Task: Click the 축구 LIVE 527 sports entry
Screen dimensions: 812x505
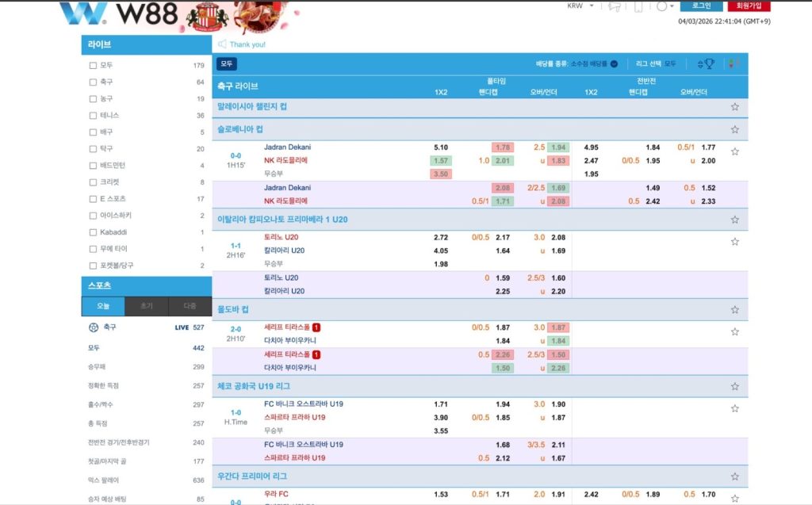Action: 147,327
